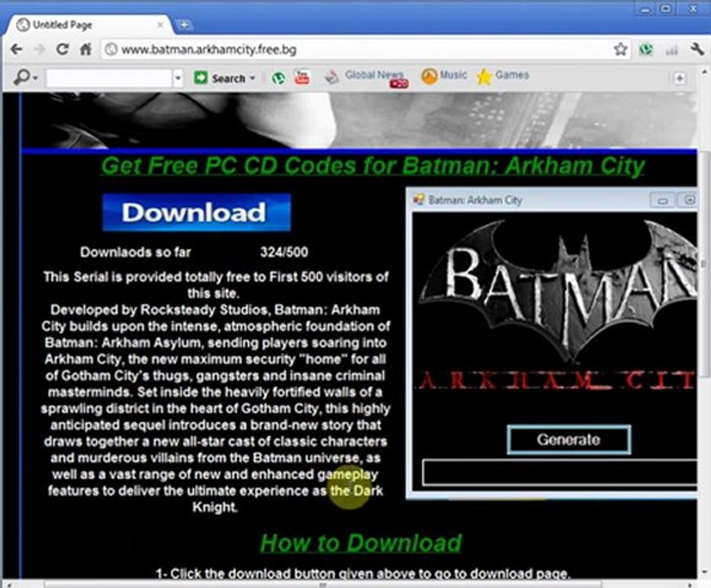711x588 pixels.
Task: Click the browser forward arrow
Action: pyautogui.click(x=40, y=49)
